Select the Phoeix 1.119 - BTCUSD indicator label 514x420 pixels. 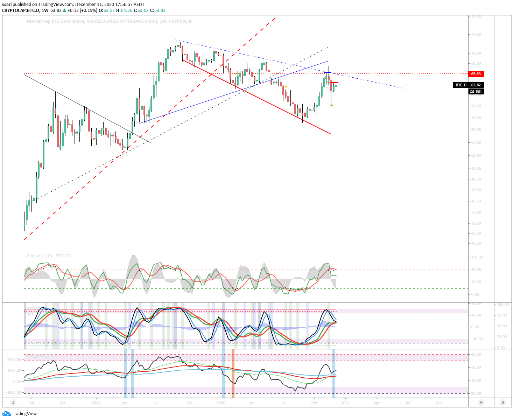(x=49, y=256)
